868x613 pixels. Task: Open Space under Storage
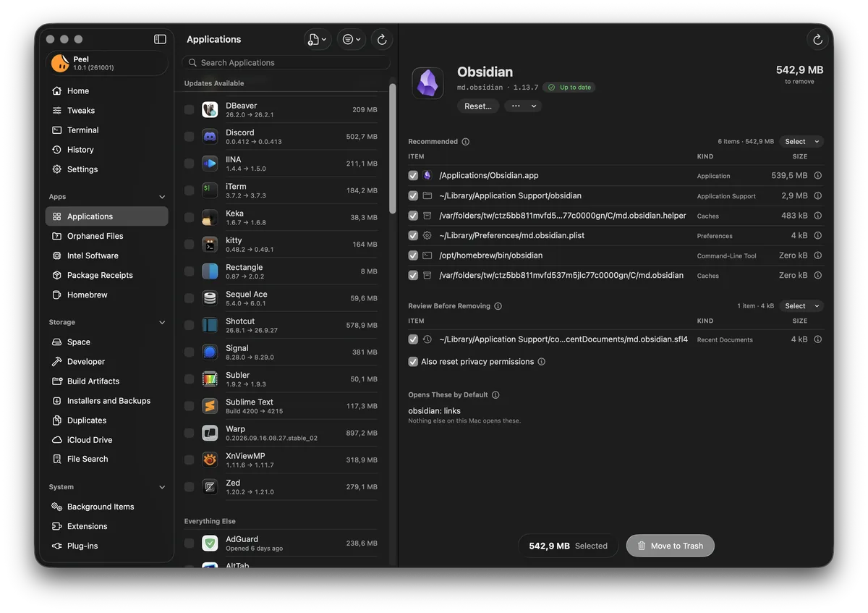pyautogui.click(x=106, y=342)
